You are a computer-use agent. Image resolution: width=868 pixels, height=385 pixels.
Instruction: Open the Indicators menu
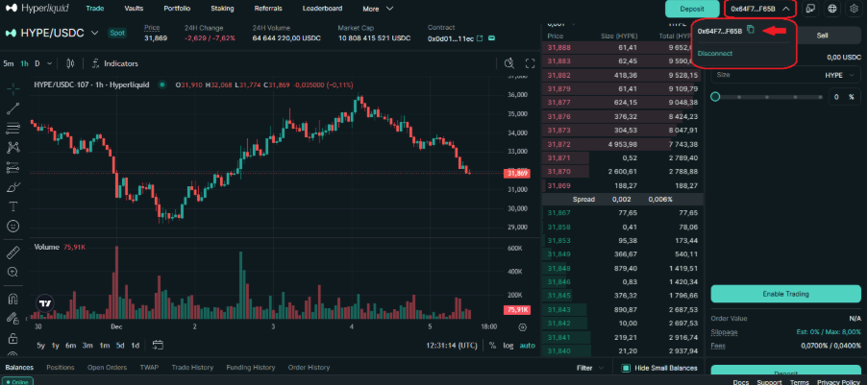coord(114,63)
